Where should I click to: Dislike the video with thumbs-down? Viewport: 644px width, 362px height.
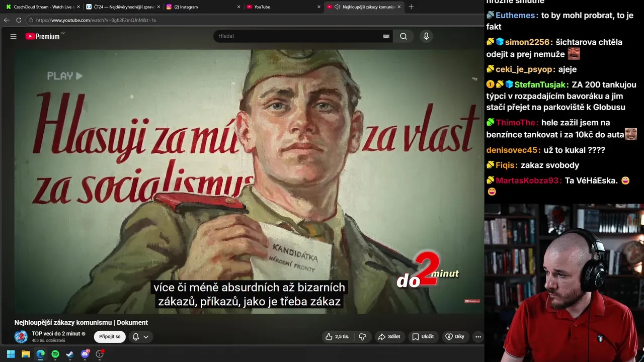pos(362,337)
